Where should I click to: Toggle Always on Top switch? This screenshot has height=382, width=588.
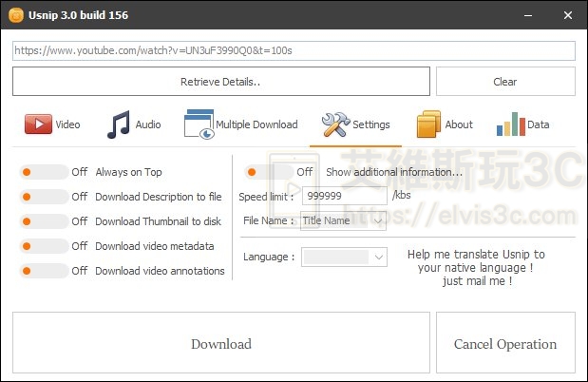point(43,172)
